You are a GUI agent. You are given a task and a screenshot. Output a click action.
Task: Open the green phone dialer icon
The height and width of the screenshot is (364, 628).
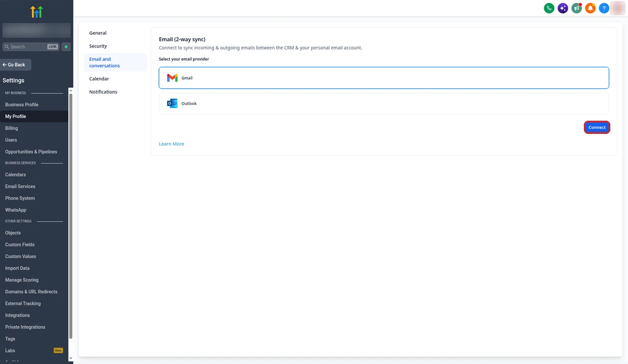click(x=549, y=8)
